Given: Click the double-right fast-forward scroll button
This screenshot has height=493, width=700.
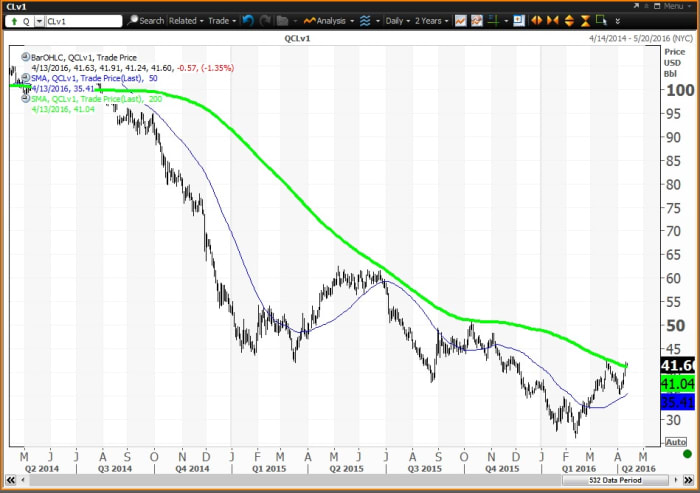Looking at the screenshot, I should point(688,480).
